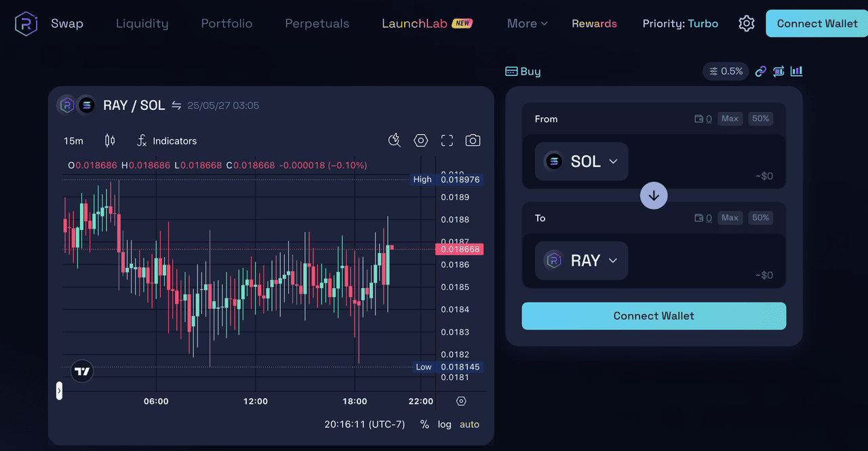Click the SOL token icon in chart header

pos(86,105)
